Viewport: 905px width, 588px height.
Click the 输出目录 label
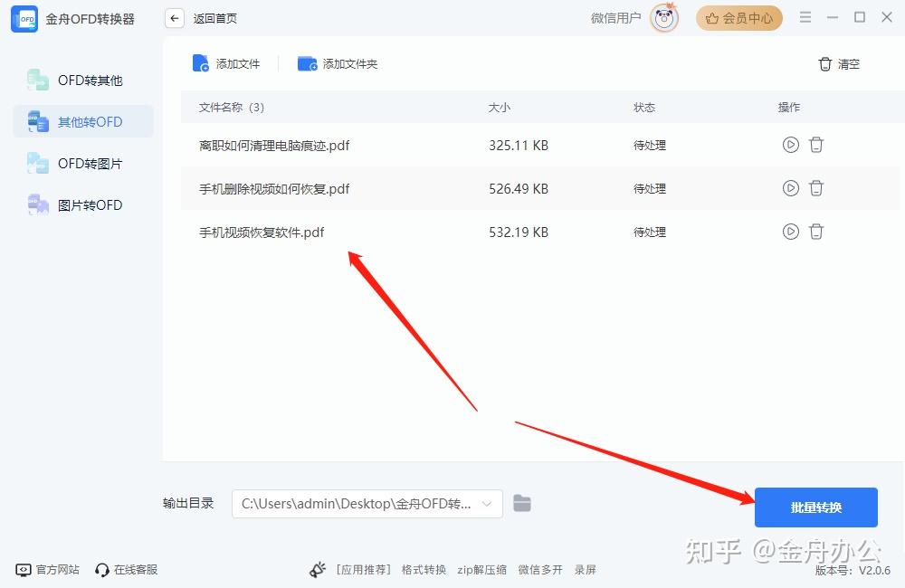point(188,503)
